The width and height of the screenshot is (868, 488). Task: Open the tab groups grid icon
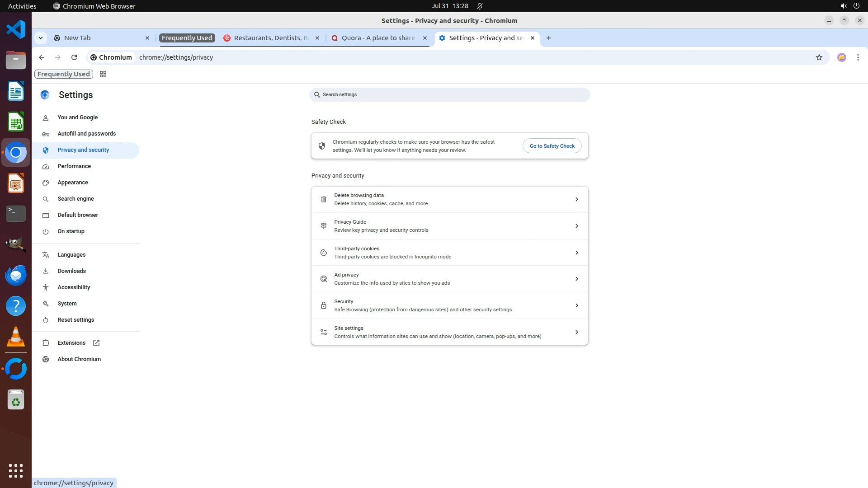coord(103,74)
